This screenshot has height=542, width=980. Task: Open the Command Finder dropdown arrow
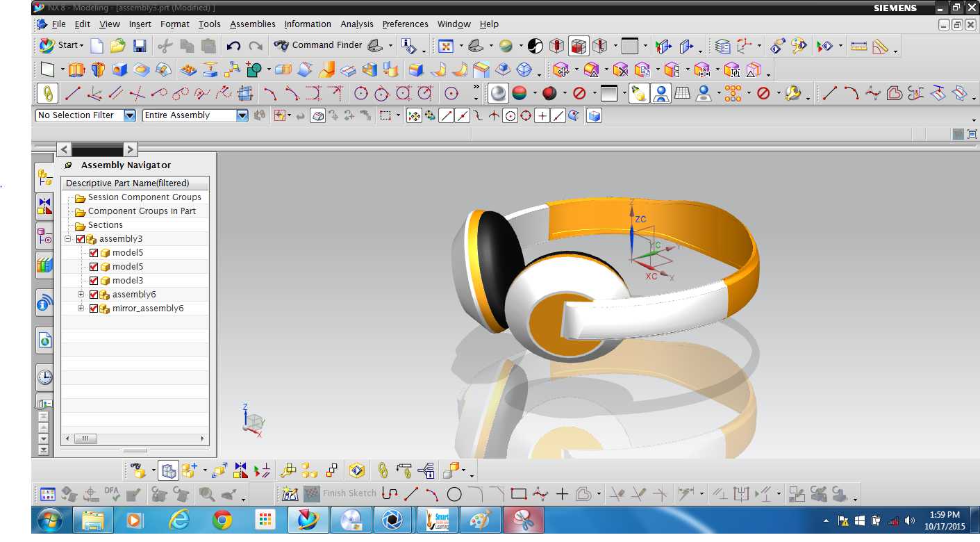coord(390,46)
